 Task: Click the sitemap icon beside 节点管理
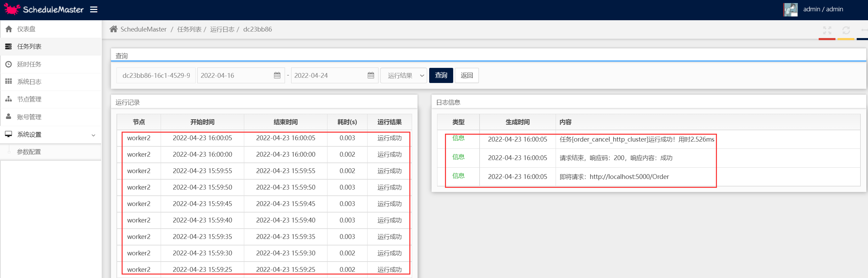pyautogui.click(x=9, y=99)
